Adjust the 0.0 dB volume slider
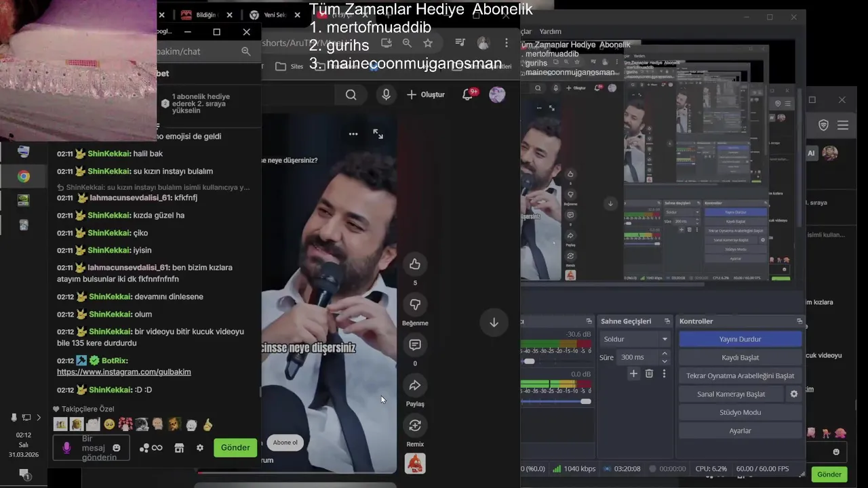The image size is (868, 488). pos(586,401)
